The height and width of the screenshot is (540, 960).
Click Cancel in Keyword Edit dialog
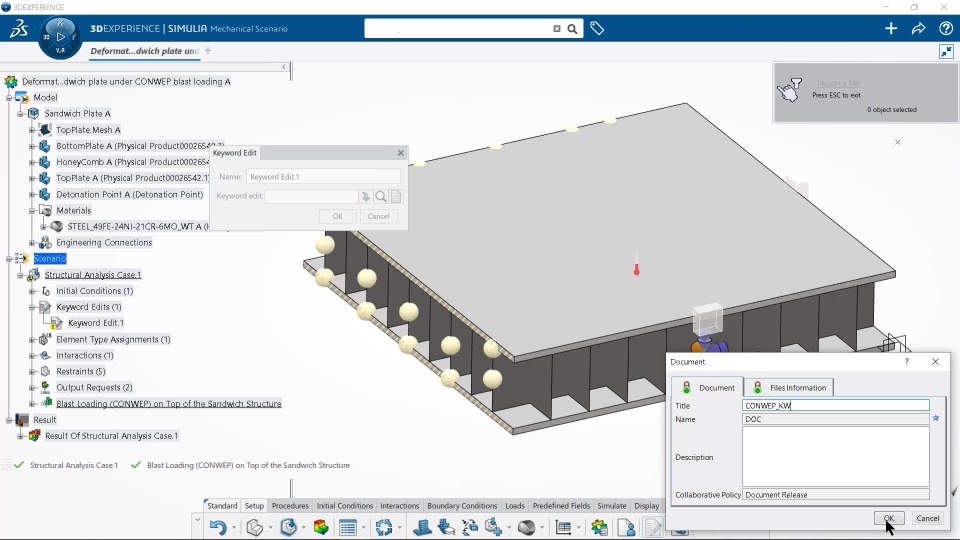click(x=378, y=216)
